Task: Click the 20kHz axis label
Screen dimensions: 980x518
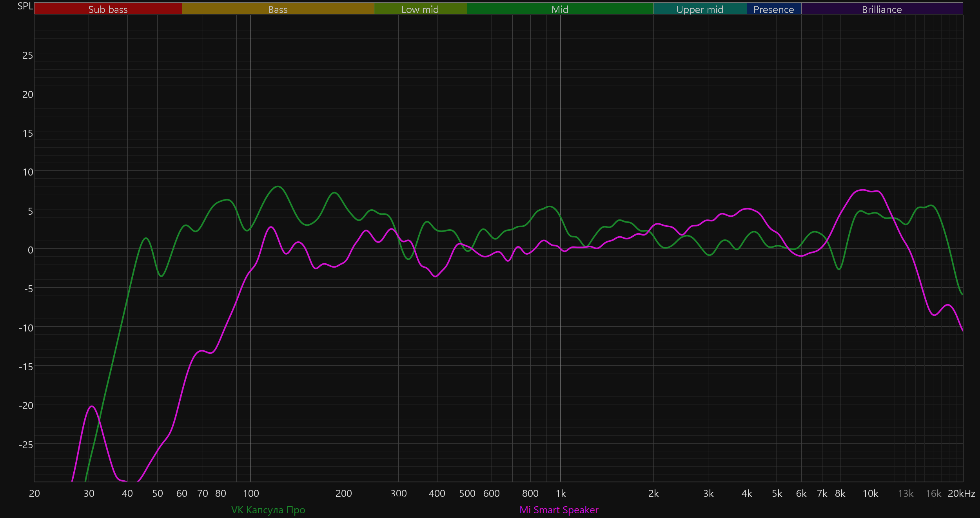Action: [961, 493]
